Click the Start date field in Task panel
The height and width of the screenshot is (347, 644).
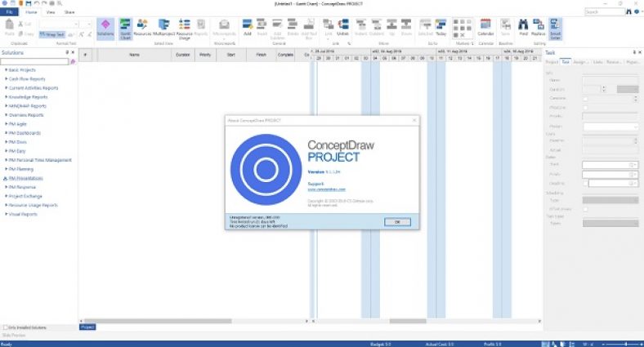pos(610,165)
